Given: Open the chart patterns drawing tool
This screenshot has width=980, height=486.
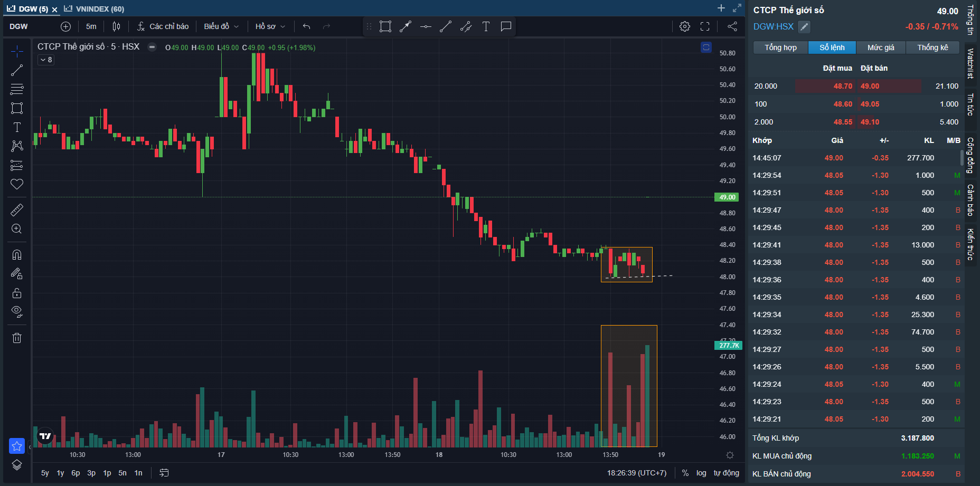Looking at the screenshot, I should [x=17, y=146].
